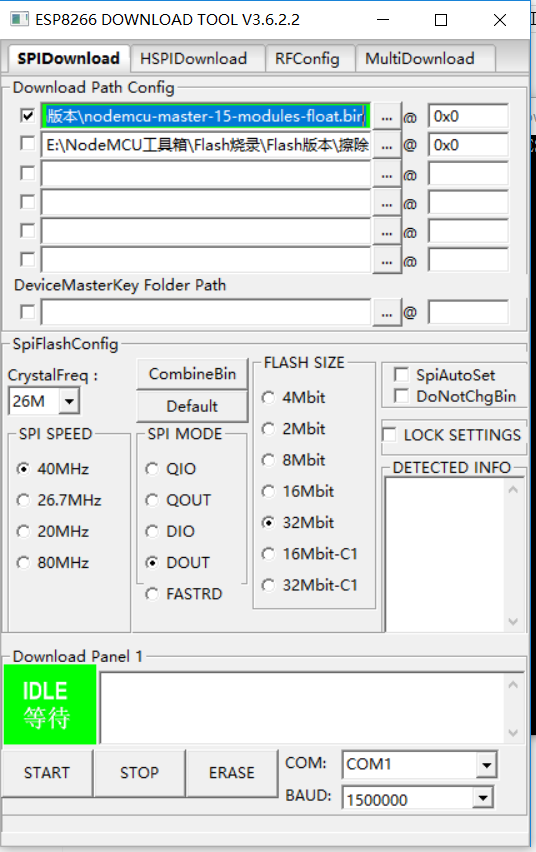Click the green IDLE status indicator
Screen dimensions: 536x852
(x=50, y=704)
